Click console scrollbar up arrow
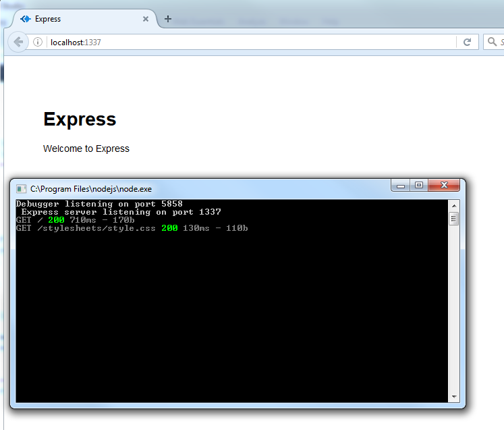504x430 pixels. point(454,205)
